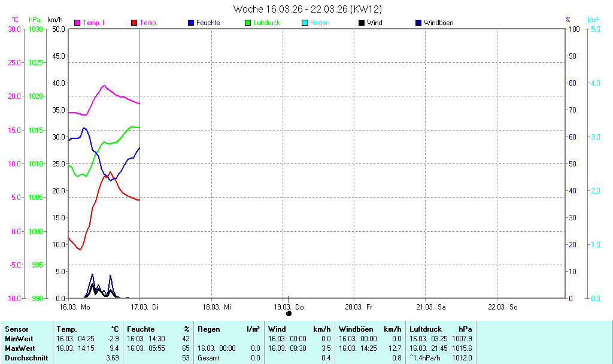Click the Durchschnitt row label
Viewport: 613px width, 364px height.
coord(24,358)
